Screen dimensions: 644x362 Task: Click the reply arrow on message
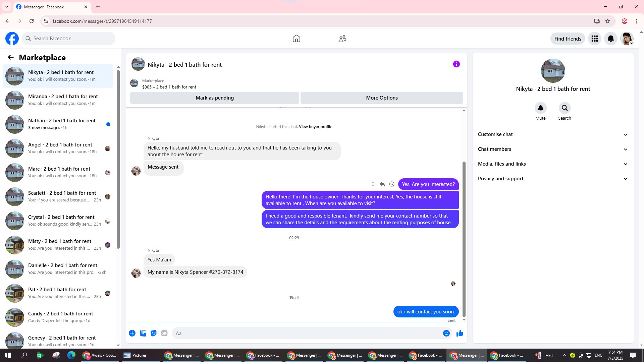point(382,184)
